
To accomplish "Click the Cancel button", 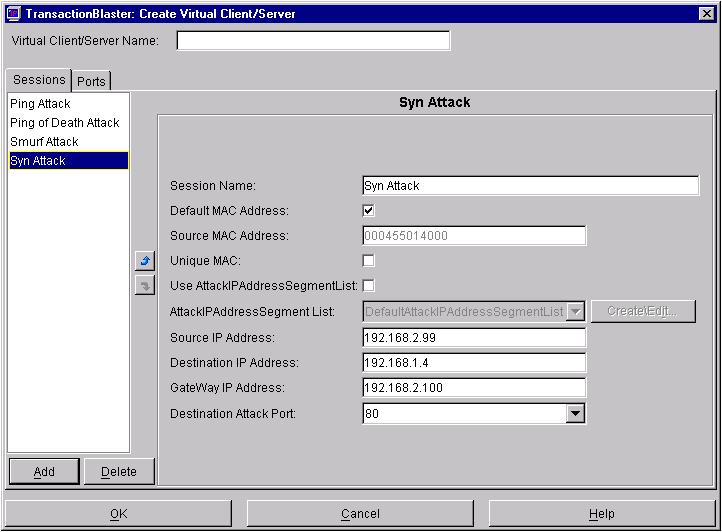I will (x=360, y=514).
